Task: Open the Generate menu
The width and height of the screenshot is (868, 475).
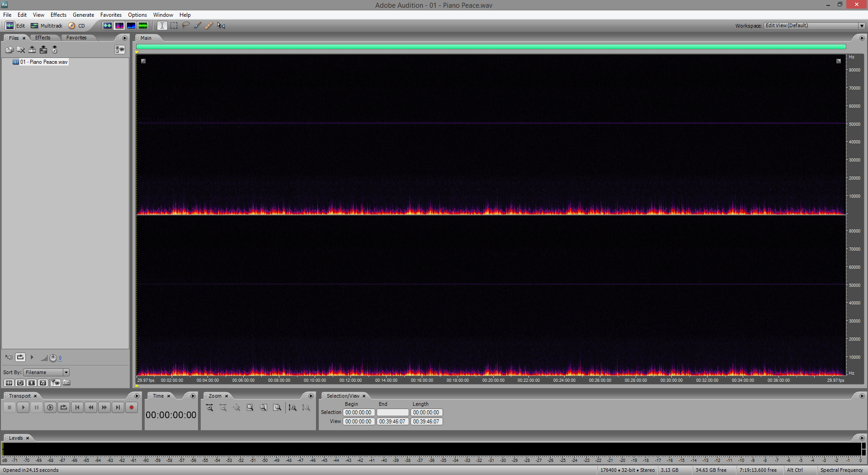Action: click(83, 15)
